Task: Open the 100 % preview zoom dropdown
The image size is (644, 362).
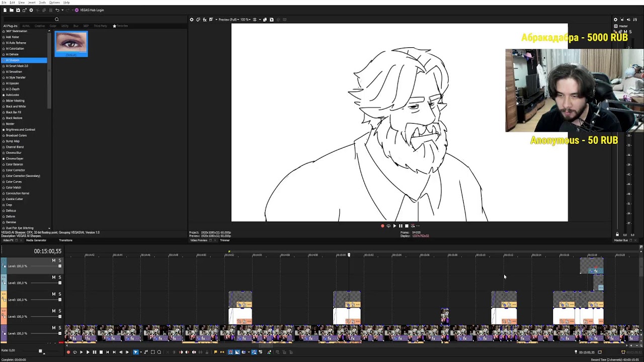Action: pyautogui.click(x=246, y=20)
